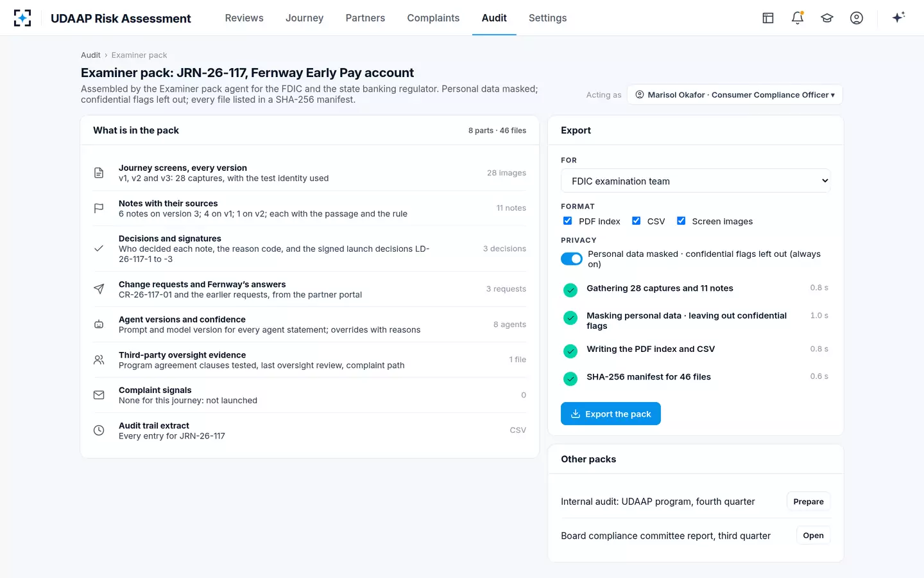924x578 pixels.
Task: Click the flag icon for Notes with their sources
Action: [99, 208]
